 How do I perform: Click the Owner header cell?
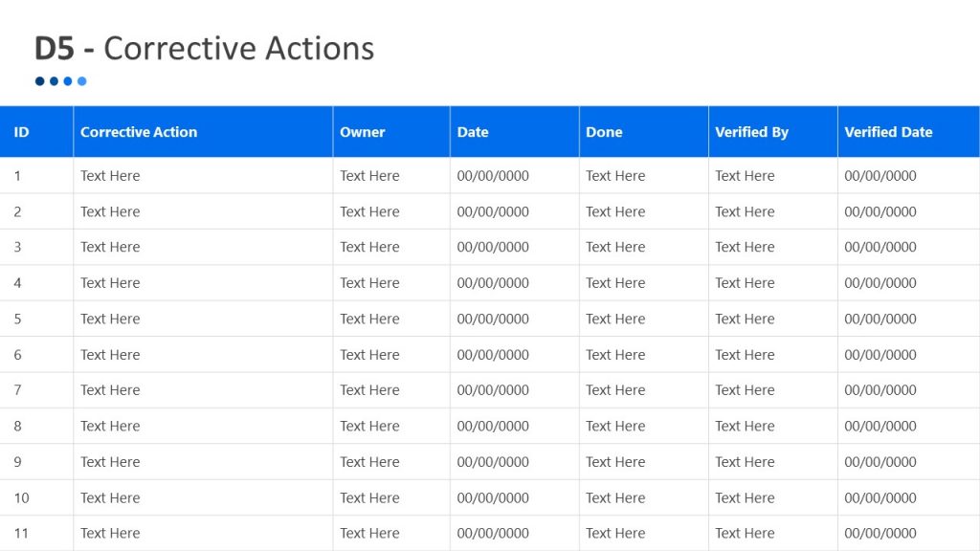click(363, 132)
